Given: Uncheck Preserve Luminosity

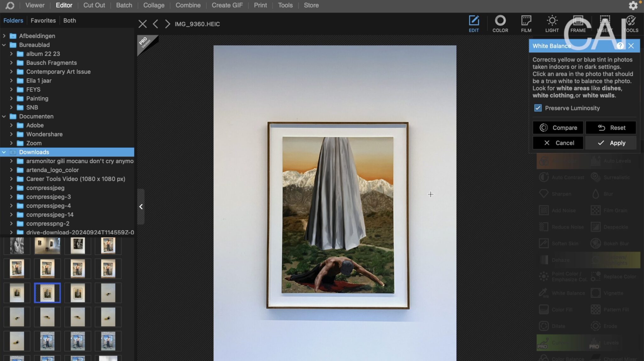Looking at the screenshot, I should (538, 108).
